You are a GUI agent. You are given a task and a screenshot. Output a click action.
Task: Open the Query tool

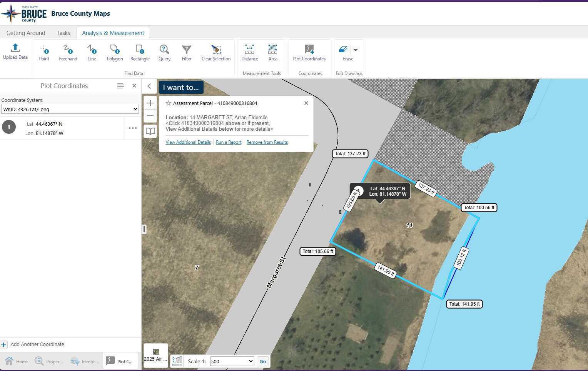pyautogui.click(x=164, y=53)
